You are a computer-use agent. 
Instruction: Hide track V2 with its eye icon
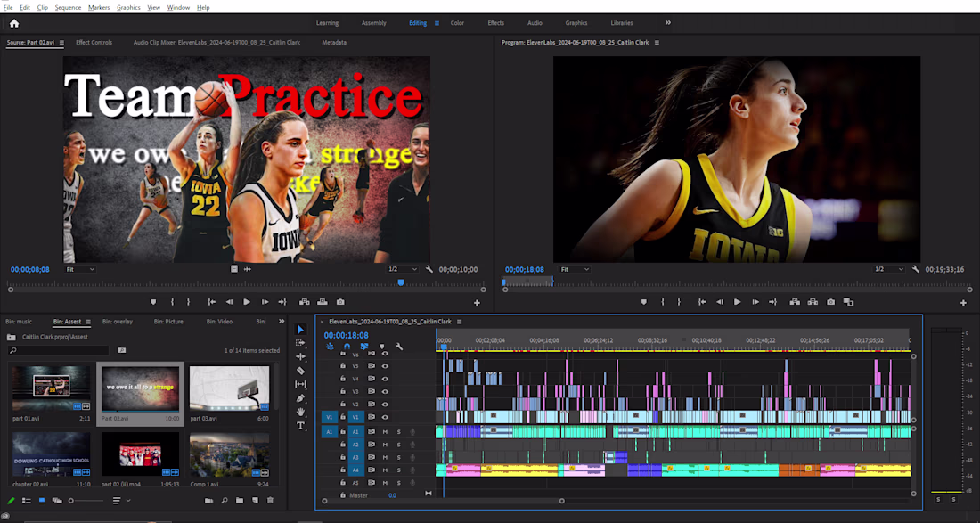tap(385, 405)
